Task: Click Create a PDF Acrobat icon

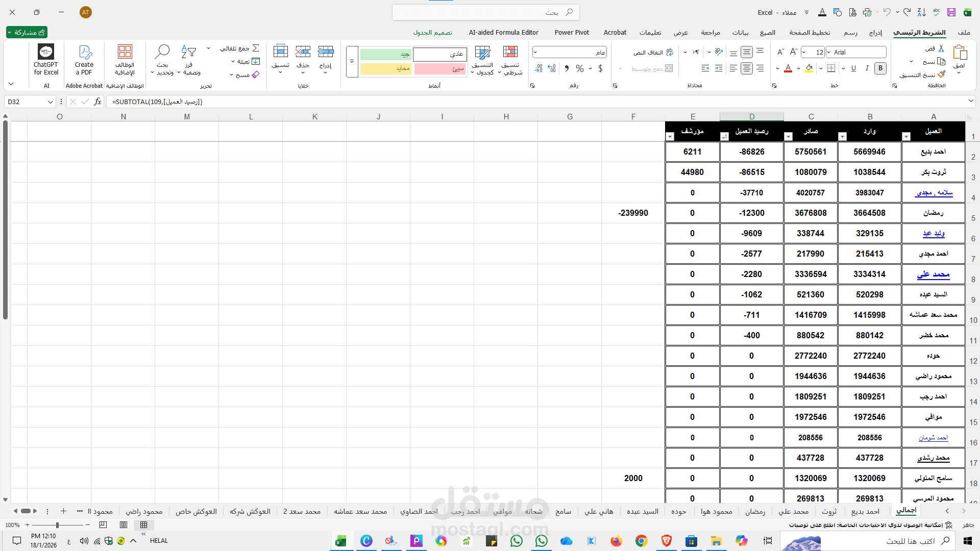Action: [x=84, y=52]
